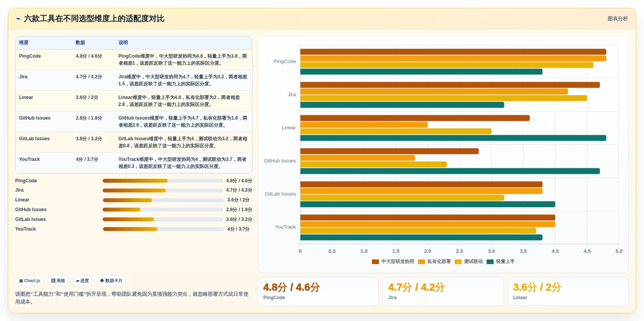
Task: Click the 说明 column header
Action: pos(123,42)
